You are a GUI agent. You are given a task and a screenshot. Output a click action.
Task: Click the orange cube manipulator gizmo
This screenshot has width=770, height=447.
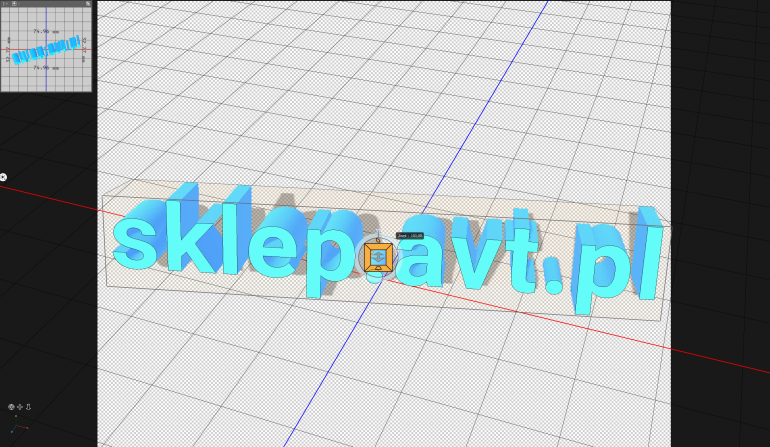(378, 257)
